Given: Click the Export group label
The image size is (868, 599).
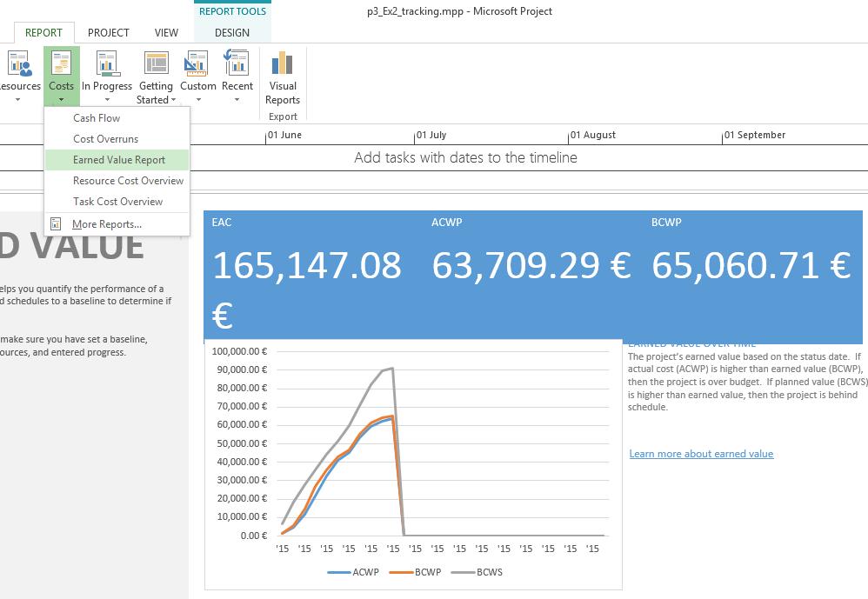Looking at the screenshot, I should click(x=283, y=116).
